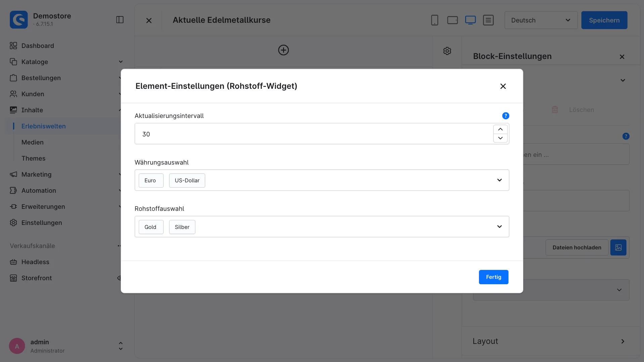
Task: Open the Deutsch language dropdown
Action: pos(541,20)
